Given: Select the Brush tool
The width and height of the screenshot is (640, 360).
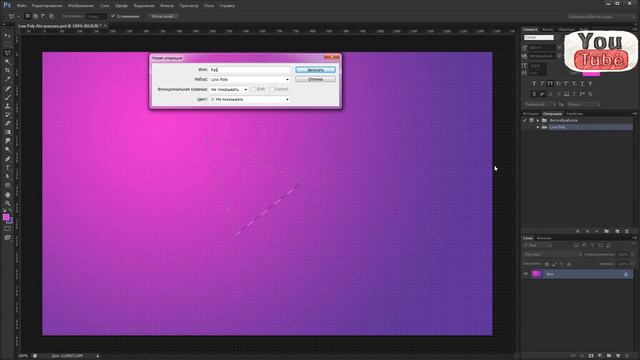Looking at the screenshot, I should [x=8, y=97].
